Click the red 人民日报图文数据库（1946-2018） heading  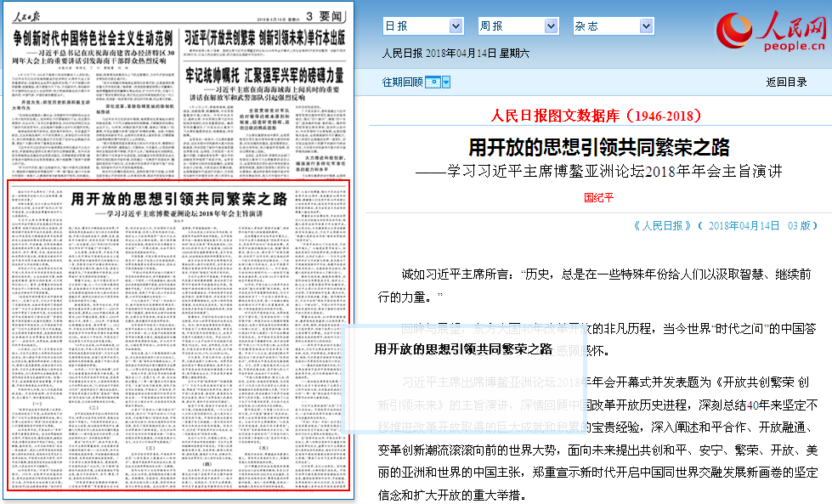pyautogui.click(x=596, y=116)
